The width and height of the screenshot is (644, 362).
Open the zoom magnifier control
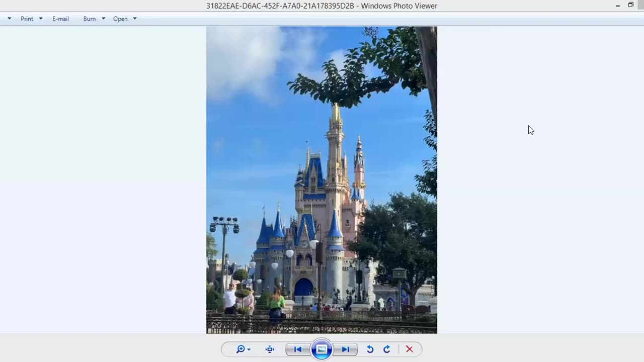243,349
